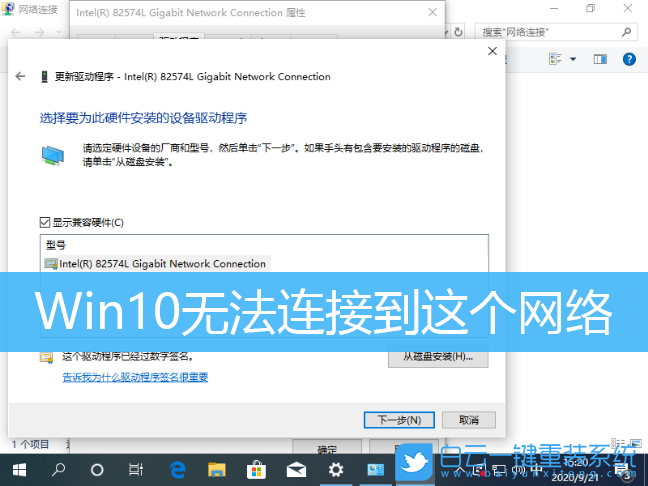Open the change view icon in 网络连接

pos(555,59)
